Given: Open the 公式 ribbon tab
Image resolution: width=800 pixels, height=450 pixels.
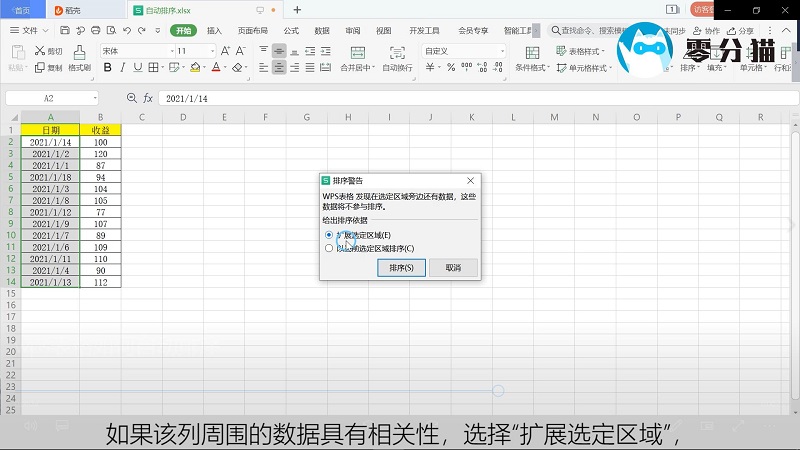Looking at the screenshot, I should [291, 31].
